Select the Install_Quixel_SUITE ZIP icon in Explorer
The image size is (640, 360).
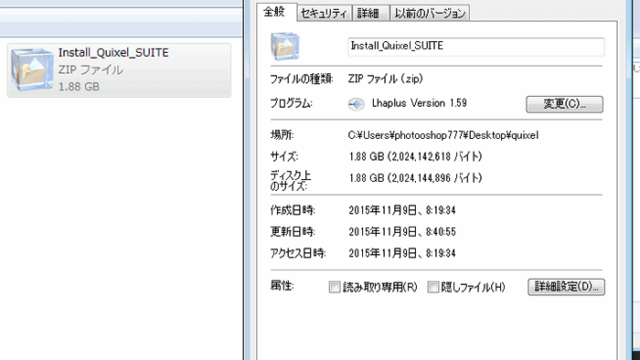[32, 69]
